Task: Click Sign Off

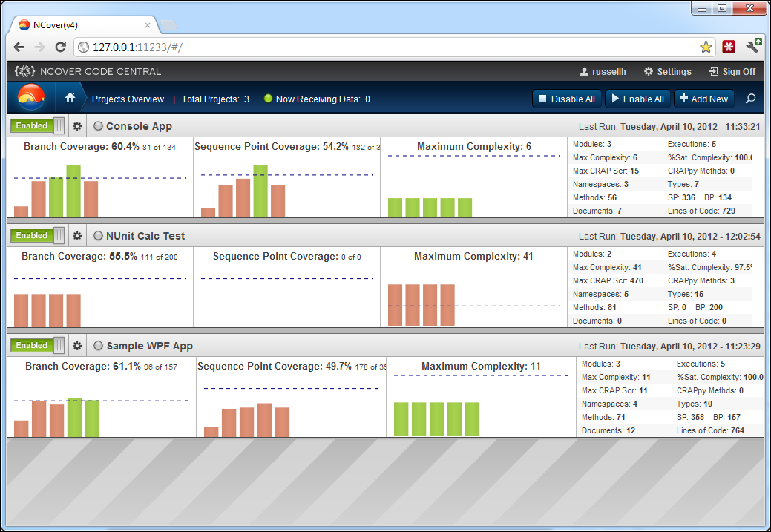Action: pos(732,72)
